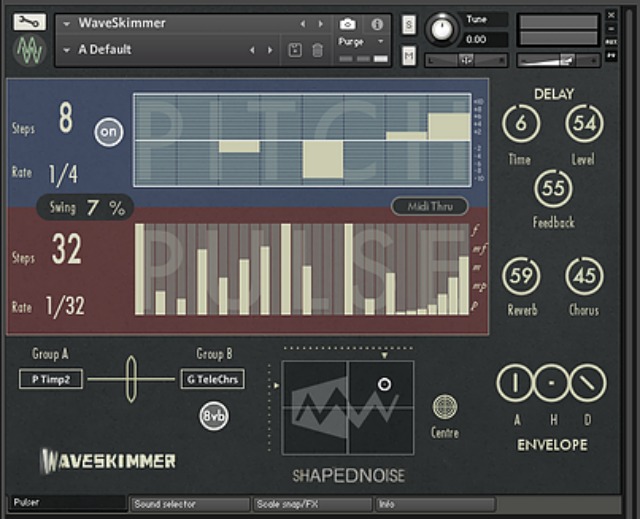The image size is (640, 519).
Task: Click the first full-height pulse step bar
Action: [x=140, y=269]
